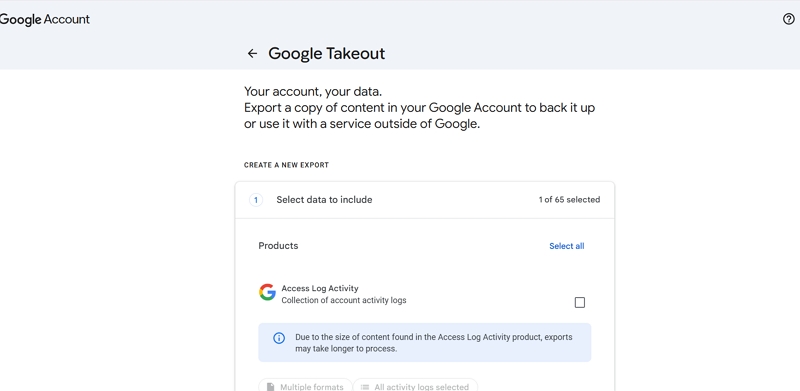Click the CREATE A NEW EXPORT label
Image resolution: width=800 pixels, height=391 pixels.
click(286, 165)
